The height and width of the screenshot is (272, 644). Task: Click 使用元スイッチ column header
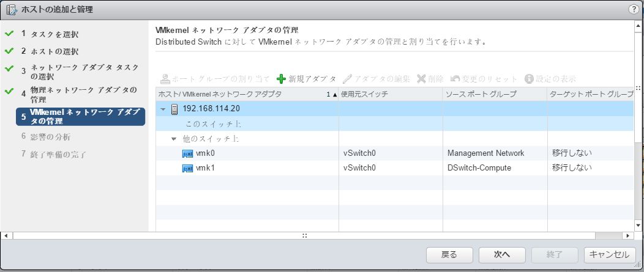[x=391, y=94]
